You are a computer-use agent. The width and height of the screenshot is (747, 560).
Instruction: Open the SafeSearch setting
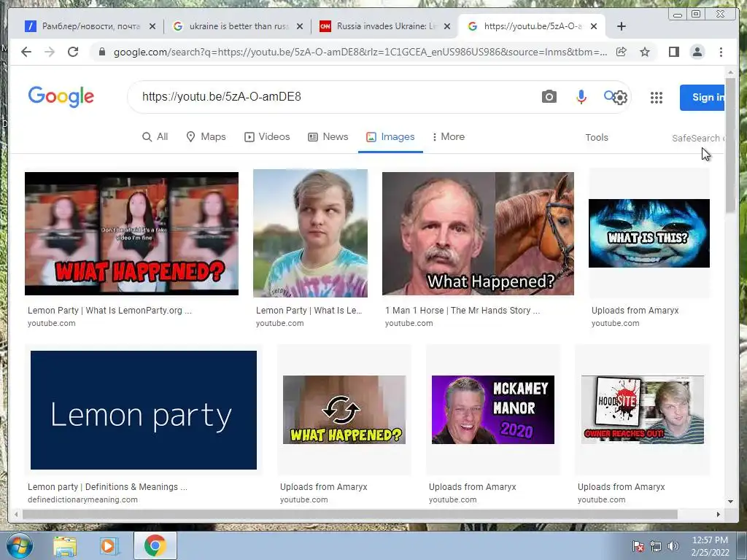coord(698,138)
